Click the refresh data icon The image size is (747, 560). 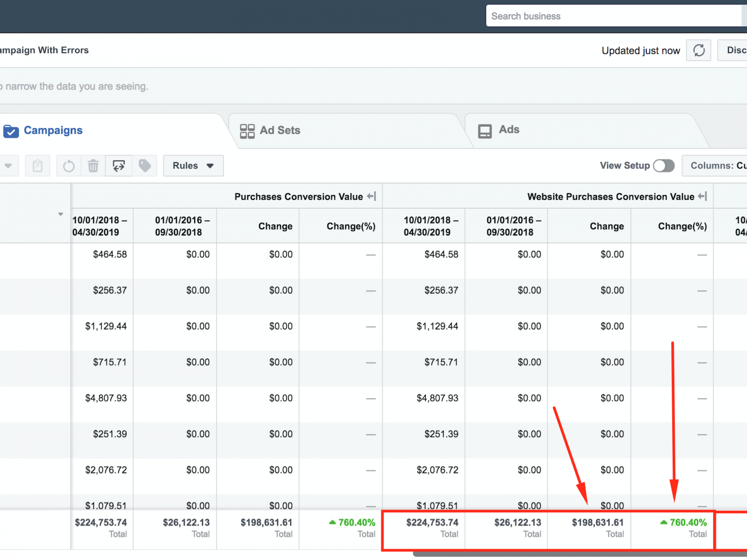(698, 50)
